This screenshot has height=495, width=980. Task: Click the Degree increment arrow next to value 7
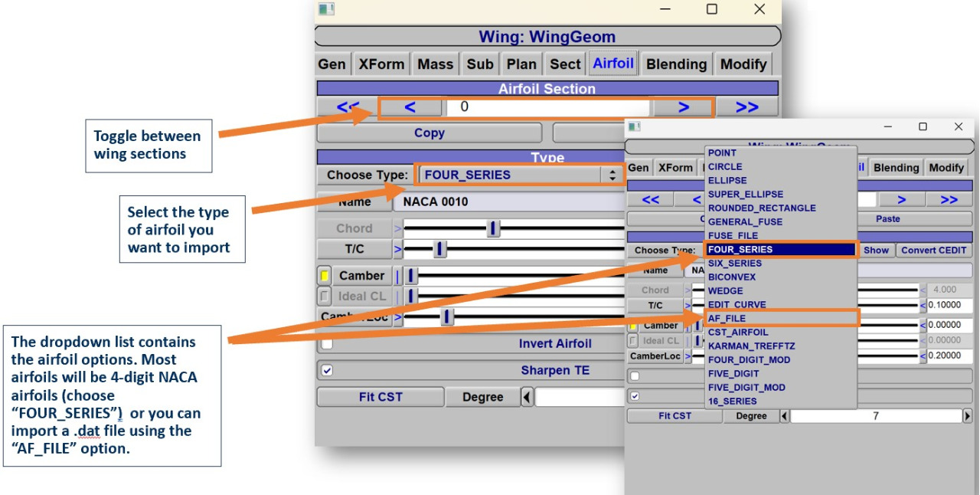point(967,416)
